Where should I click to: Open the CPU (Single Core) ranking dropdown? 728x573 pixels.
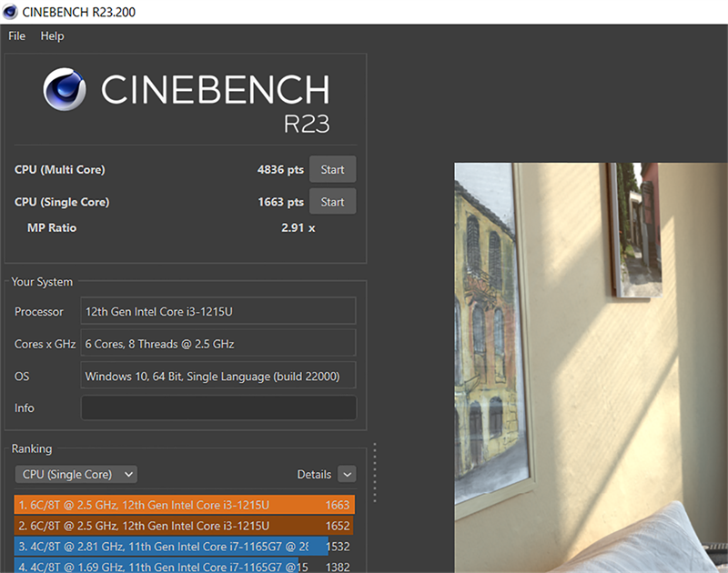tap(76, 474)
